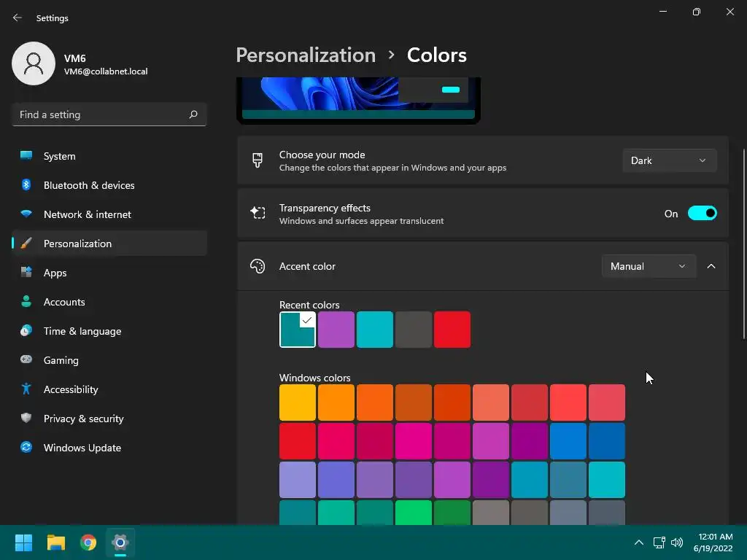Click the Bluetooth icon in sidebar
This screenshot has height=560, width=747.
point(26,184)
